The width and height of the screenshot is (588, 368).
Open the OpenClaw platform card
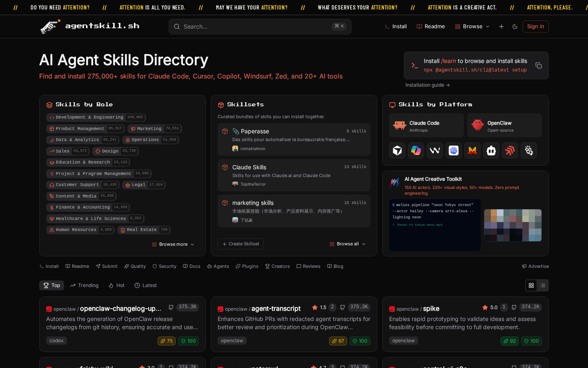click(x=504, y=126)
